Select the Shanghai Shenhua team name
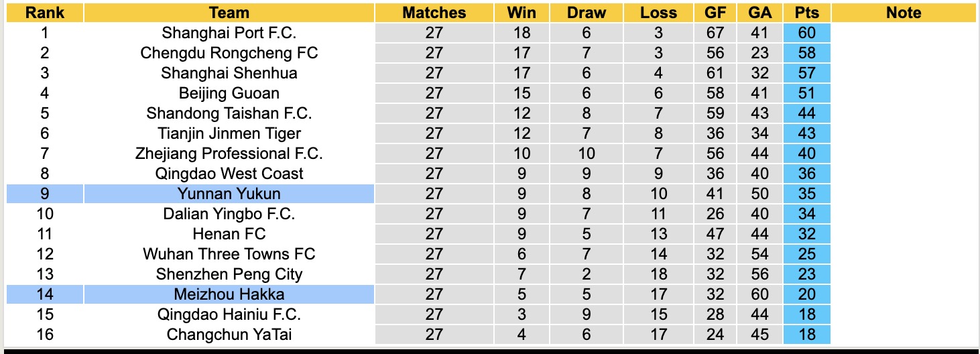This screenshot has width=980, height=354. coord(229,73)
